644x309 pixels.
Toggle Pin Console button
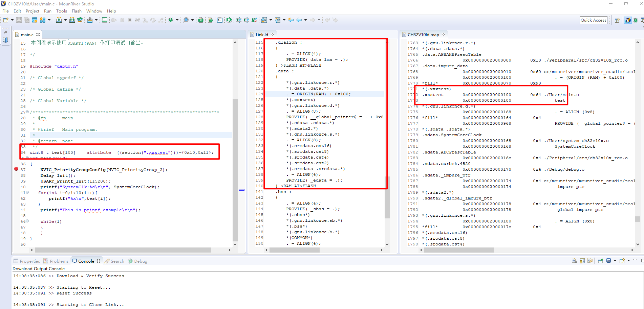[601, 261]
